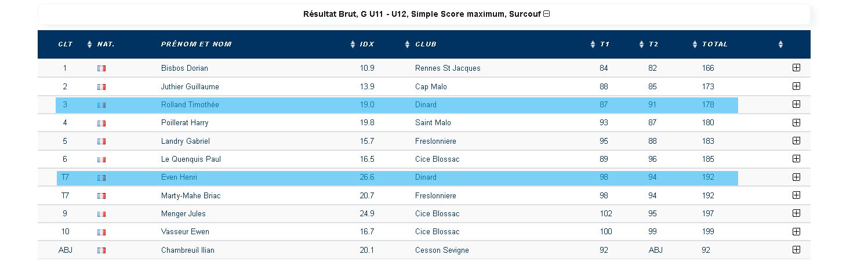Sort table by CLT column
The height and width of the screenshot is (269, 868).
click(66, 44)
